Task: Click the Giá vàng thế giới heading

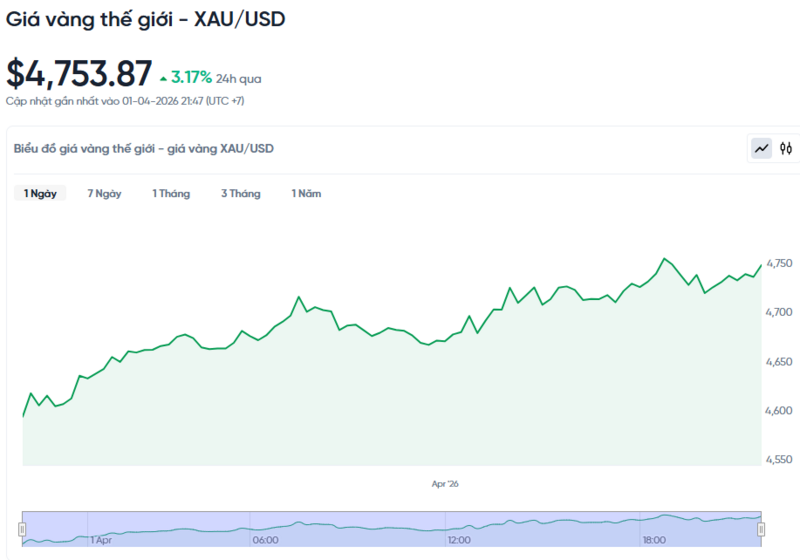Action: tap(146, 19)
